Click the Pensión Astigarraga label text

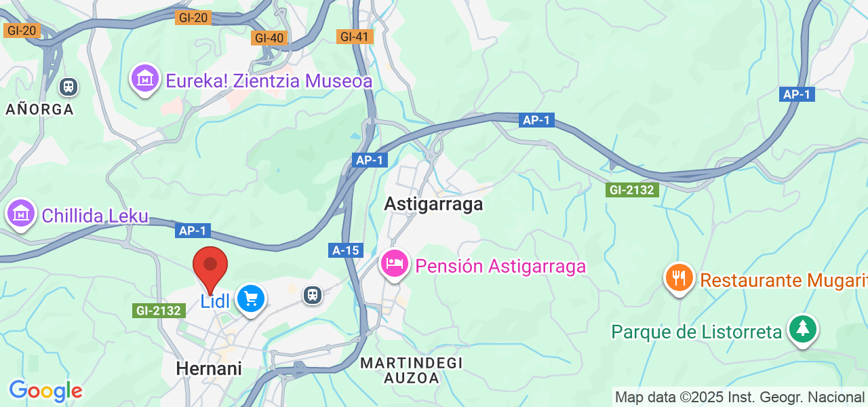point(500,267)
